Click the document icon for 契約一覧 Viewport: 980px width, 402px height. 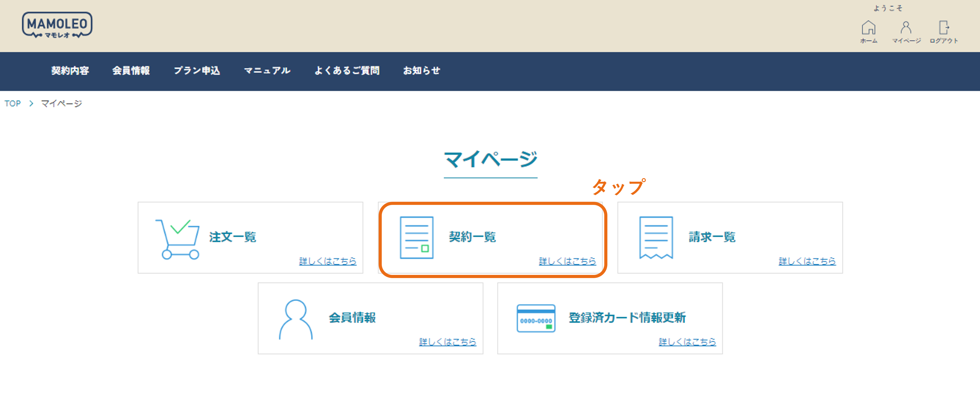tap(416, 237)
